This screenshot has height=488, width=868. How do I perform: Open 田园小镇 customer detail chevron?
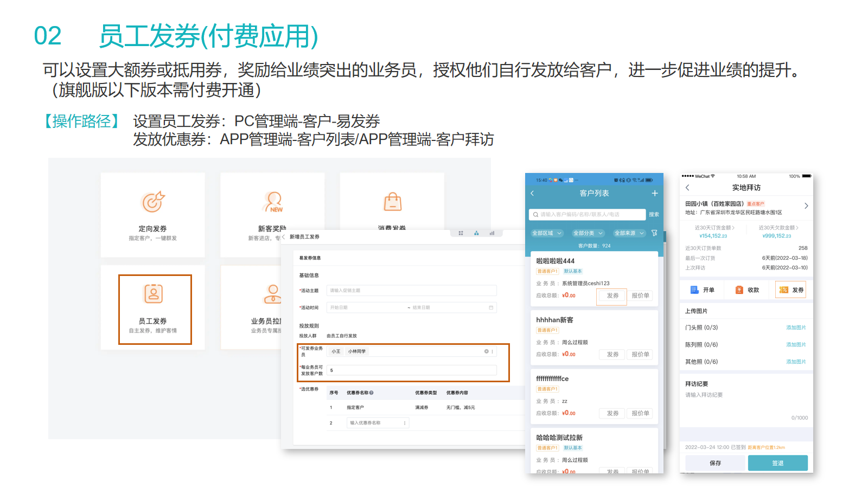point(806,206)
